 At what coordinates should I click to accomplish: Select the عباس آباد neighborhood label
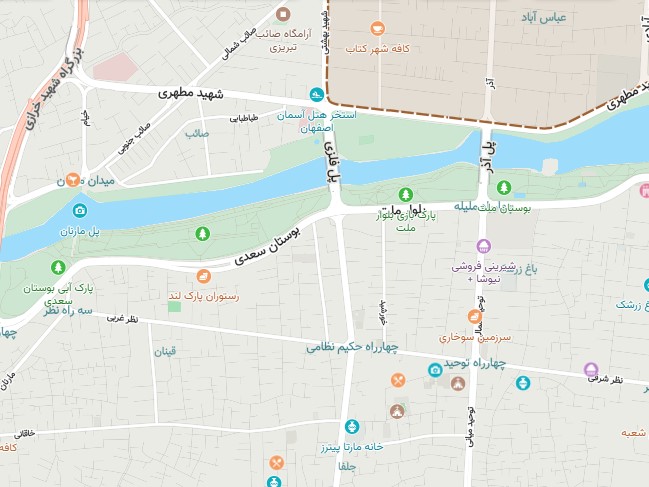[543, 18]
